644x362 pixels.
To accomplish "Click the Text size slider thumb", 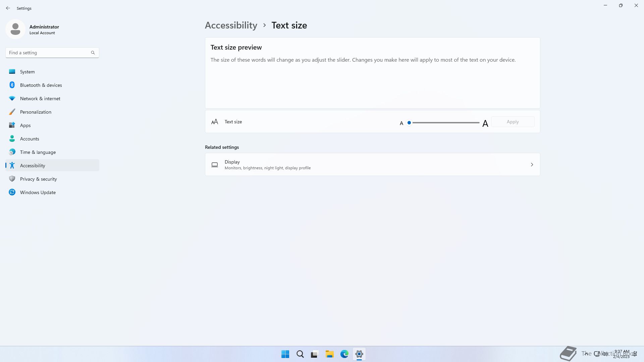I will coord(409,123).
